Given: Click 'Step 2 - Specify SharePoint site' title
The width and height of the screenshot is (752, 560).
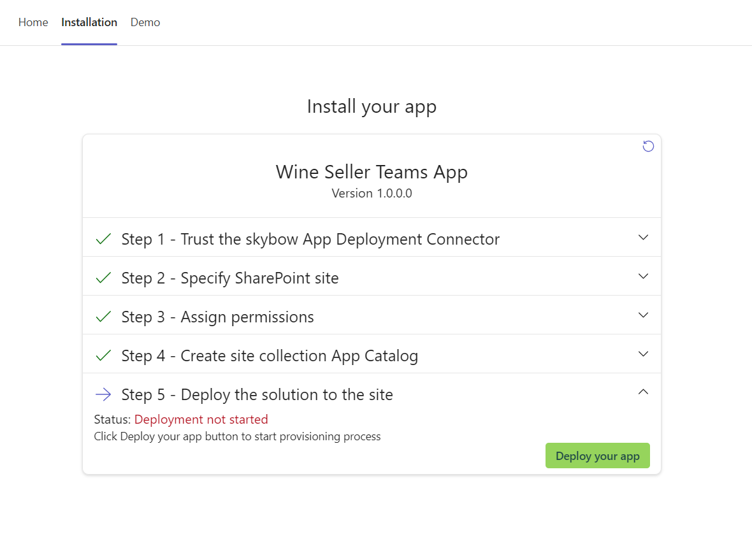Looking at the screenshot, I should (229, 278).
